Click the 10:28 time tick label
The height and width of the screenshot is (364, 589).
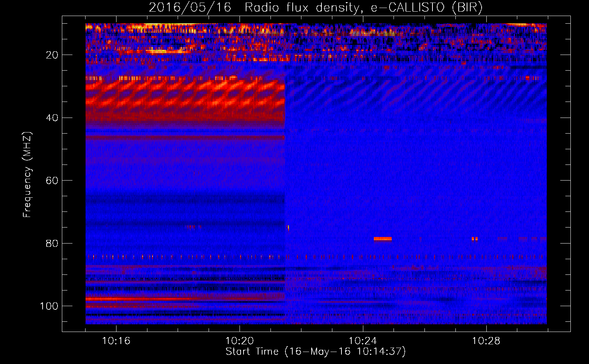[x=486, y=341]
